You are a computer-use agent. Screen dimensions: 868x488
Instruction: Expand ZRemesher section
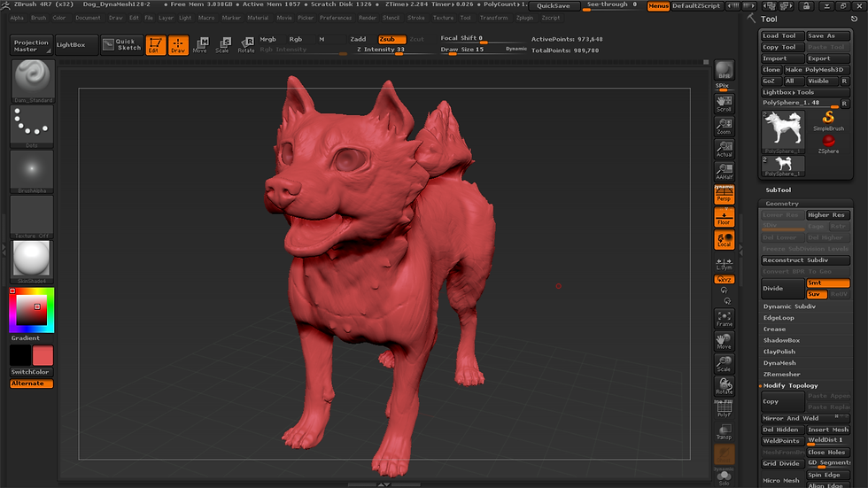pos(781,375)
